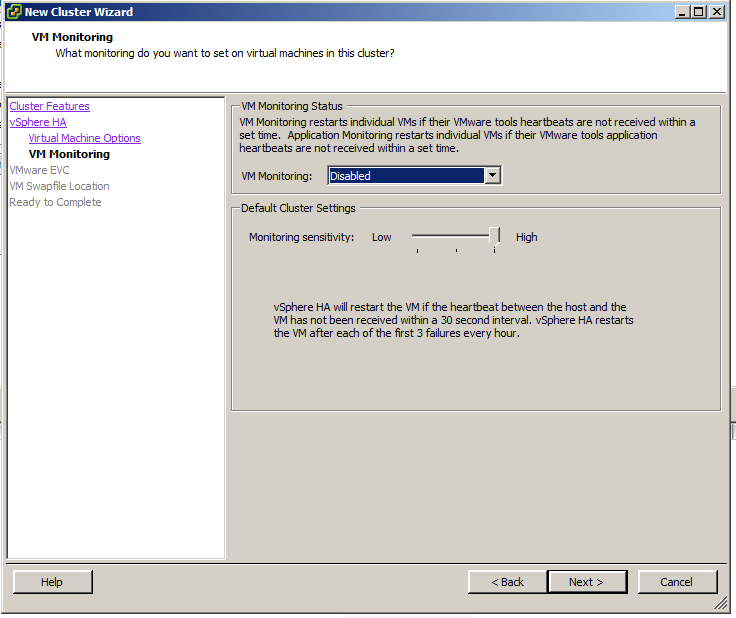Close the New Cluster Wizard window
Image resolution: width=736 pixels, height=618 pixels.
(x=717, y=12)
